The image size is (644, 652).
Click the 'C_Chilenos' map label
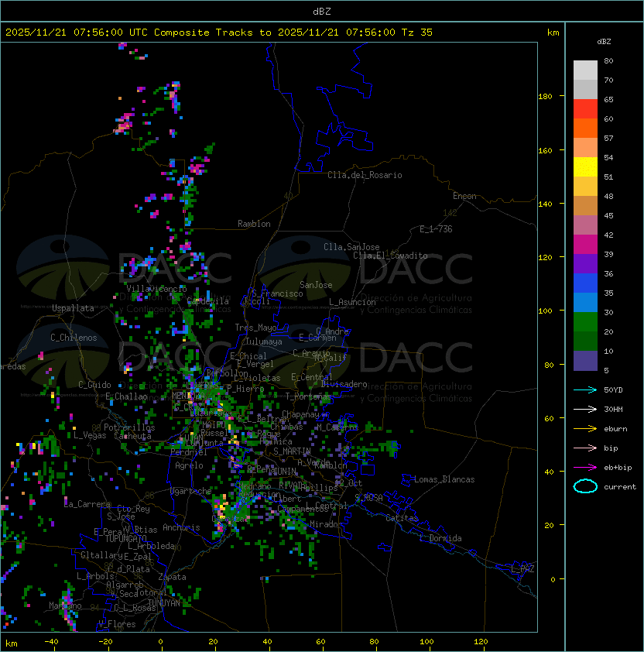coord(74,338)
